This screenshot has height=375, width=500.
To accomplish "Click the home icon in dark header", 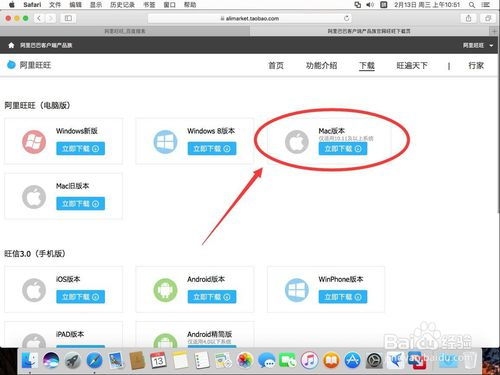I will (11, 45).
